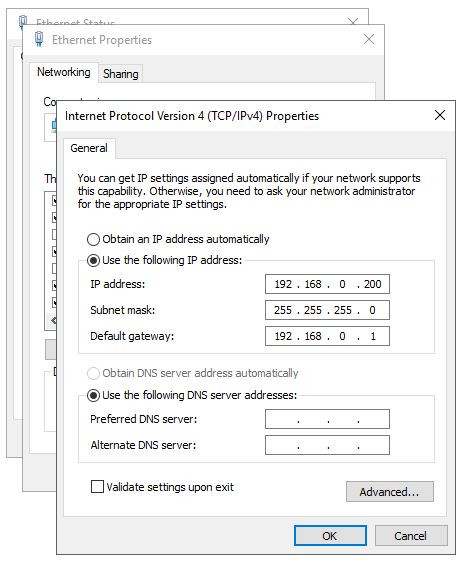Select Obtain an IP address automatically

pos(93,239)
